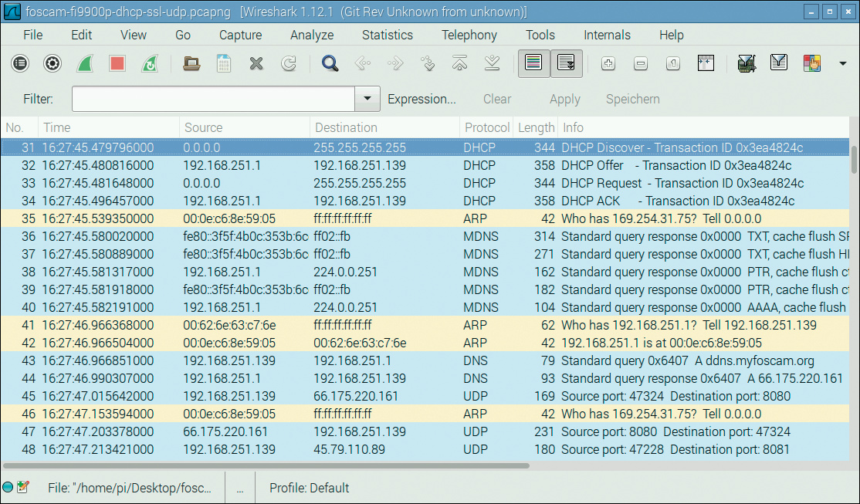860x504 pixels.
Task: Open the Analyze menu
Action: tap(312, 35)
